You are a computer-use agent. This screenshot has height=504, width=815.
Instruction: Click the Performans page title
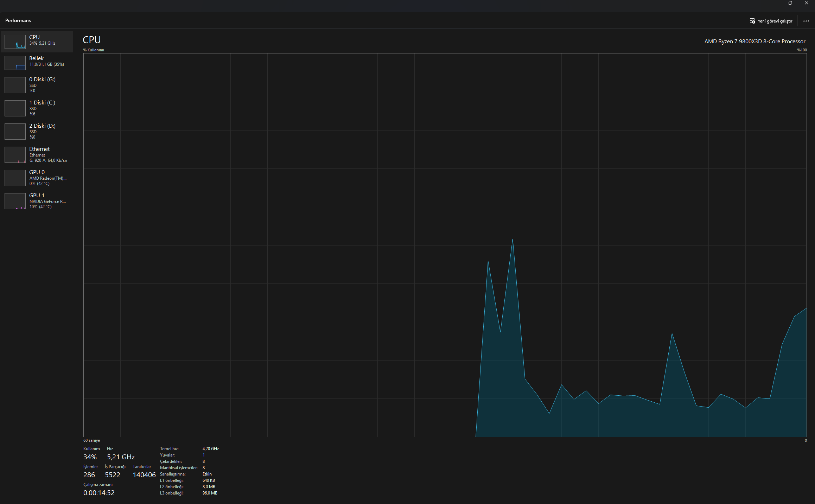point(18,20)
